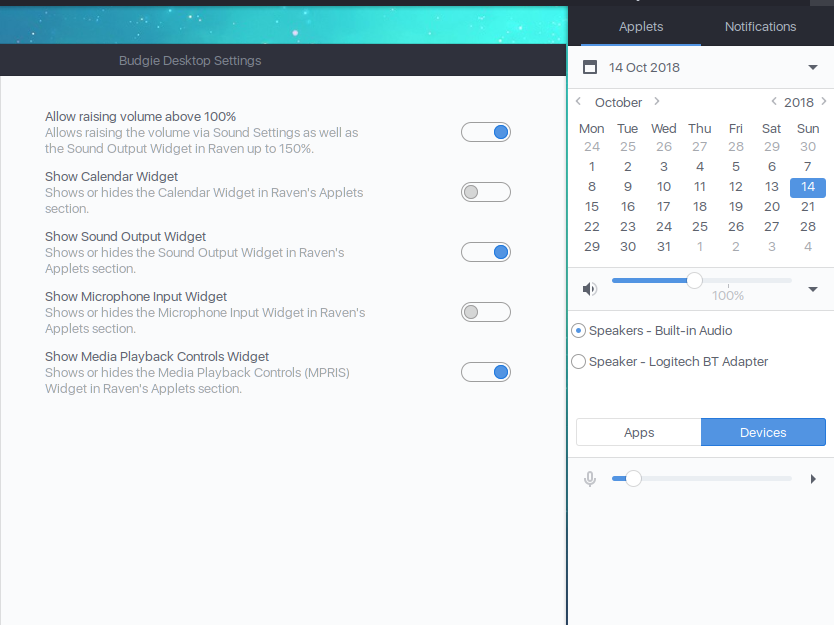Select October 20 on the calendar
The height and width of the screenshot is (625, 834).
tap(771, 207)
